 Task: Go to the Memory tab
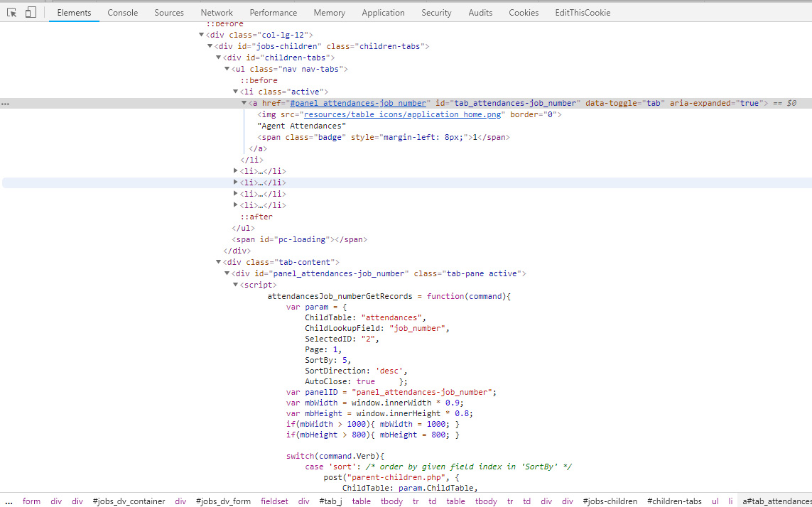330,13
